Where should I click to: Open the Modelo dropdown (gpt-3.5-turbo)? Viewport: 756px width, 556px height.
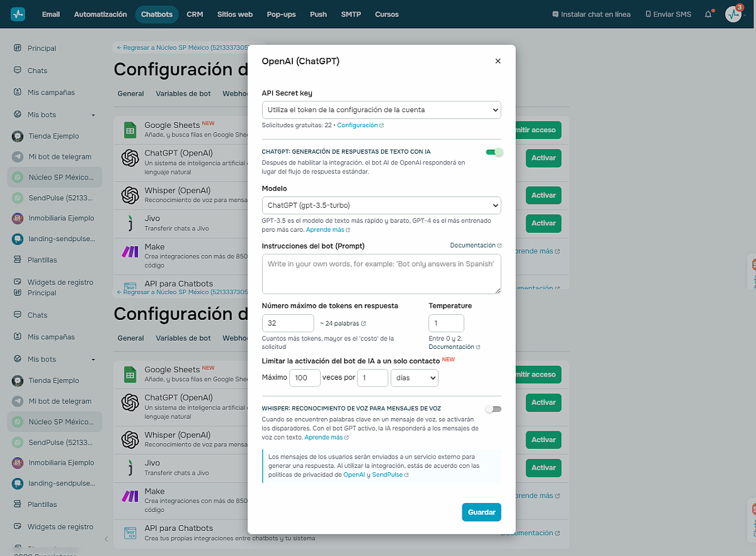381,205
